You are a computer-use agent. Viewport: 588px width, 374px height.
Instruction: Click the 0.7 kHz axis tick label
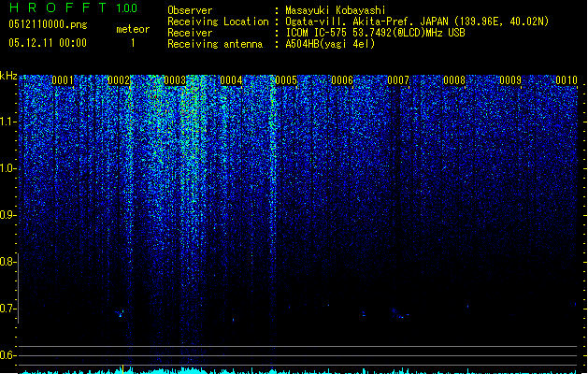7,309
